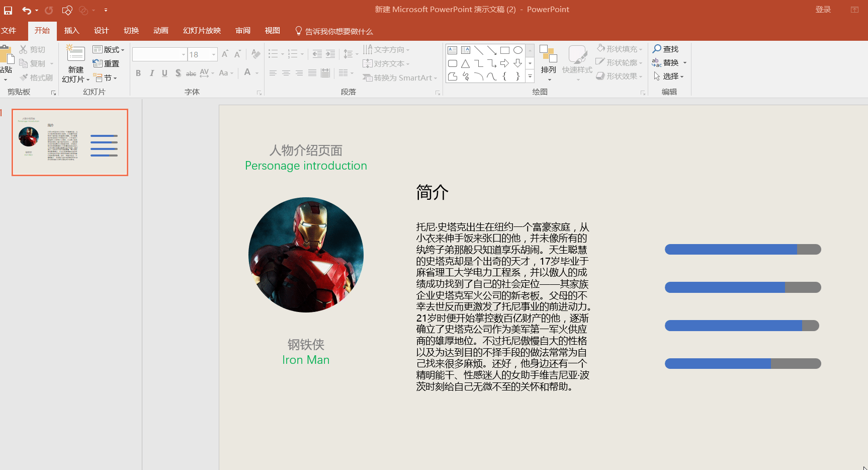Switch to the Design (设计) tab

click(102, 31)
